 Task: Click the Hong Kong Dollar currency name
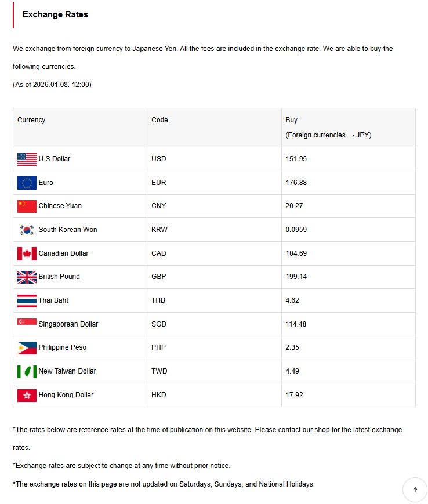pos(66,395)
